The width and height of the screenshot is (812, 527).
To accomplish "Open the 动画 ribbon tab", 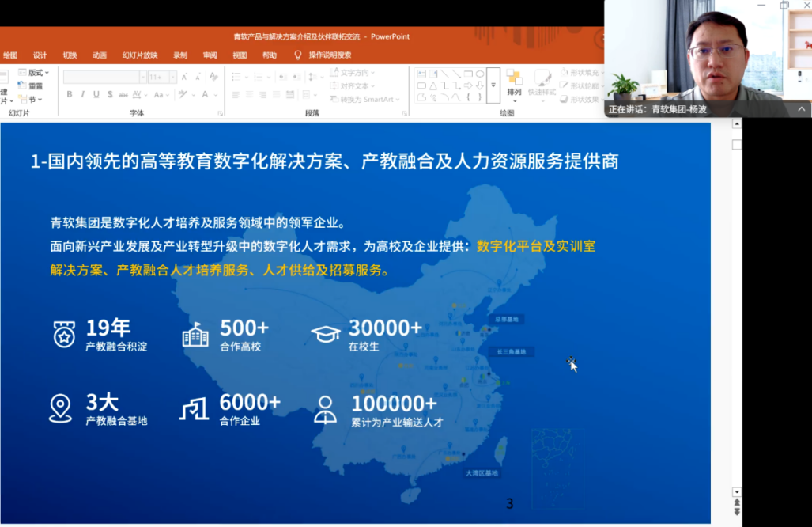I will coord(100,55).
